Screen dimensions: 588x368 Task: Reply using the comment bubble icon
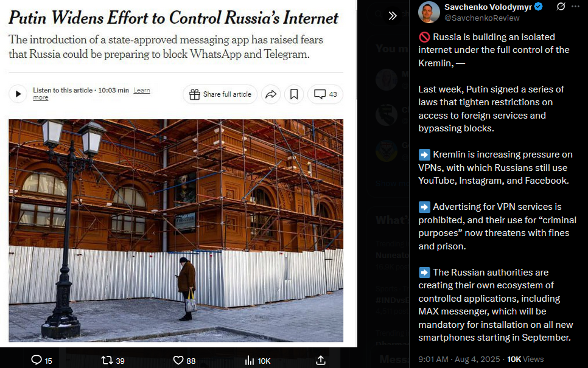tap(37, 360)
